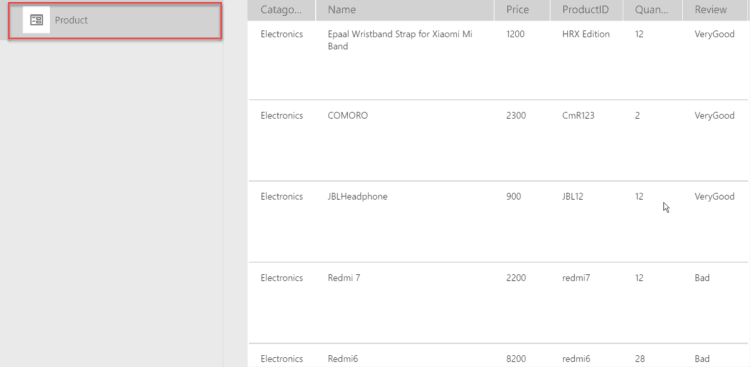Click Bad review in Redmi6 row
The width and height of the screenshot is (750, 367).
[x=702, y=359]
